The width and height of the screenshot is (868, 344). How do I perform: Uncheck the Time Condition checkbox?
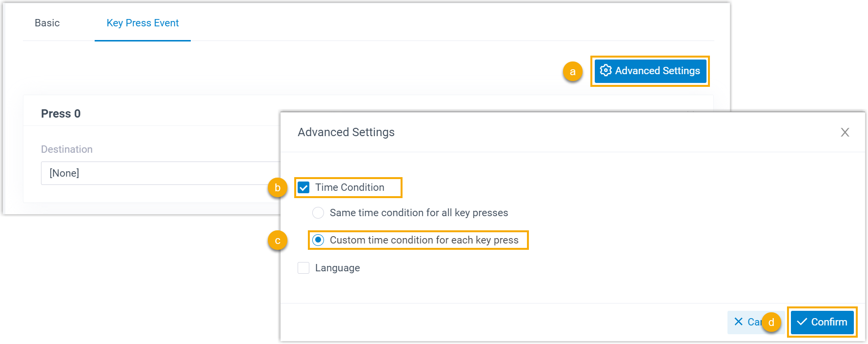(x=303, y=187)
